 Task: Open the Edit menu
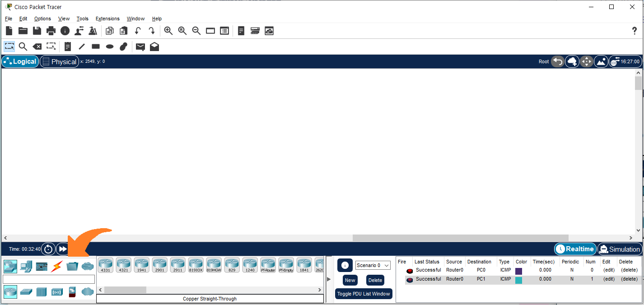[23, 19]
